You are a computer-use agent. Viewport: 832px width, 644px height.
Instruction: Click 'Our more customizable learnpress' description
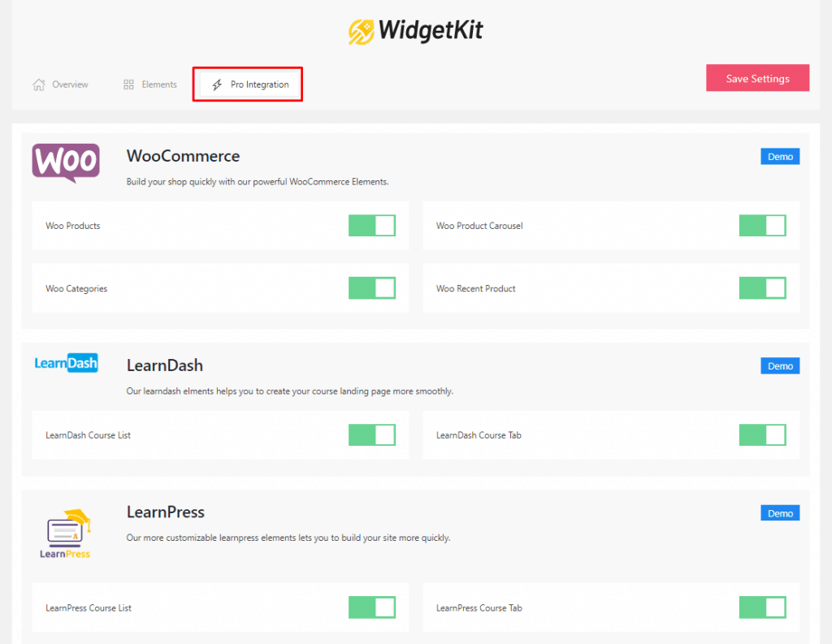pyautogui.click(x=288, y=538)
